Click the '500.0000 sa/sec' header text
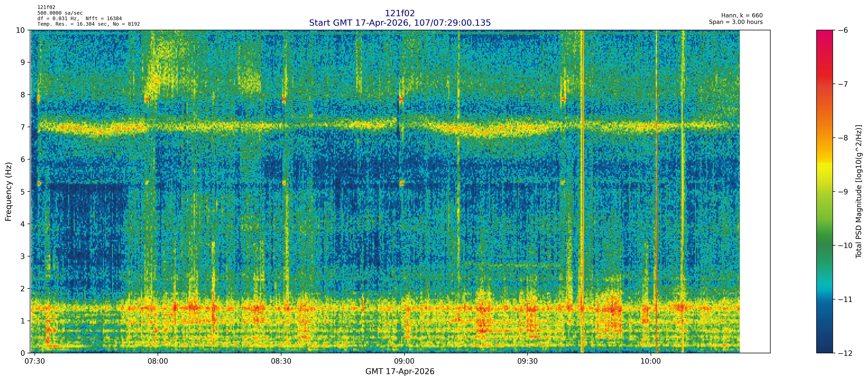868x381 pixels. click(60, 13)
